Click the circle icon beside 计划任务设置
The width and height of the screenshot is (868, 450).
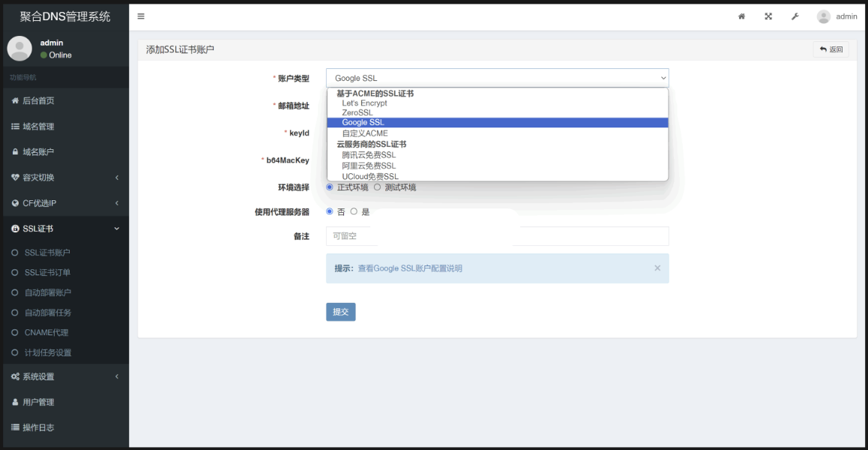click(15, 352)
